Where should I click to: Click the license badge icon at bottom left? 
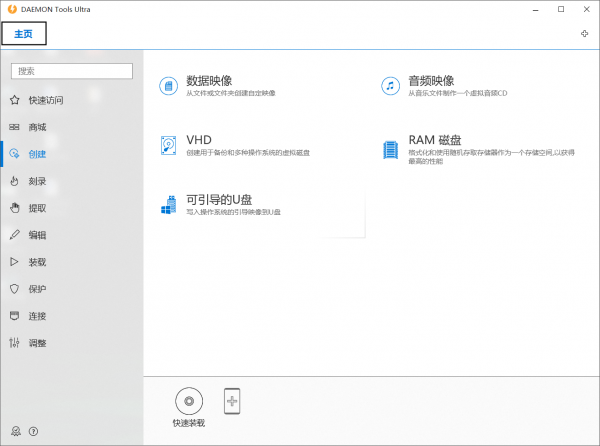[16, 431]
